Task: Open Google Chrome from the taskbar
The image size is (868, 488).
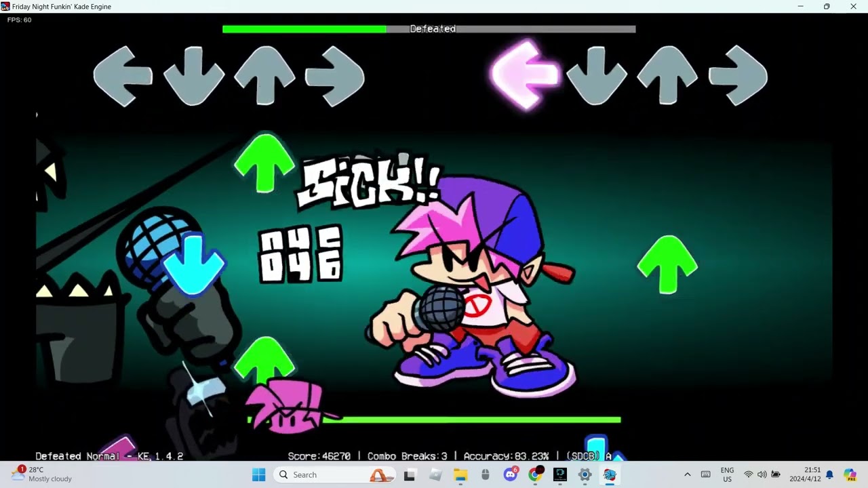Action: [x=535, y=474]
